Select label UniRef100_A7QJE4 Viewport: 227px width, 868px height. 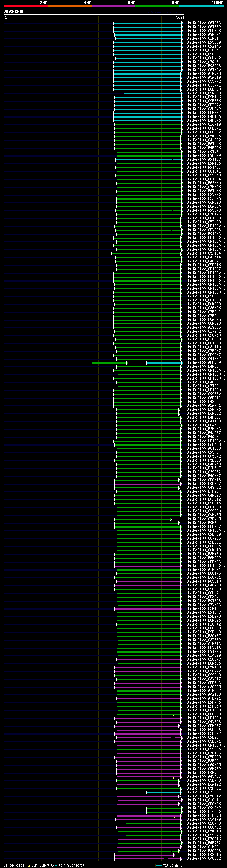point(204,62)
